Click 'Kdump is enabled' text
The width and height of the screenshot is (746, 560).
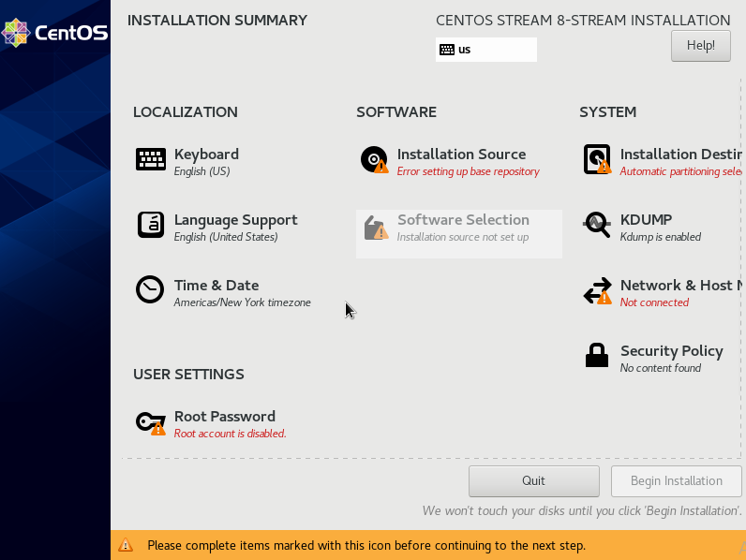(x=661, y=237)
